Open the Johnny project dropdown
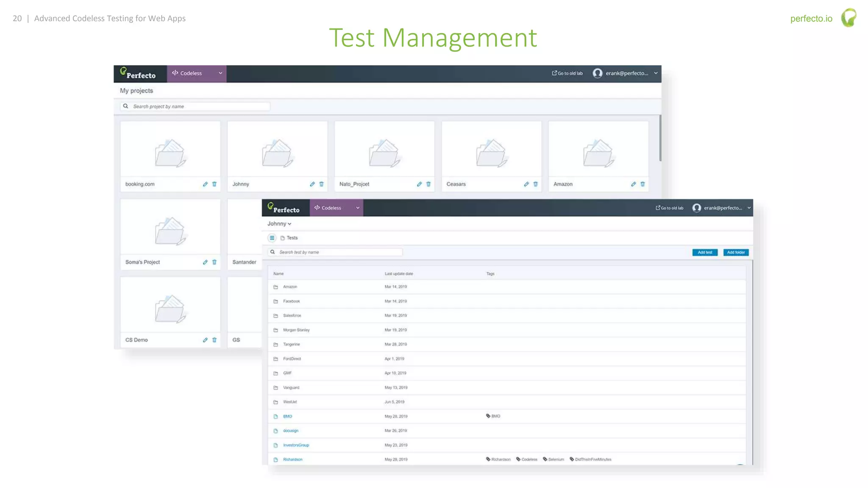The height and width of the screenshot is (488, 868). 279,224
